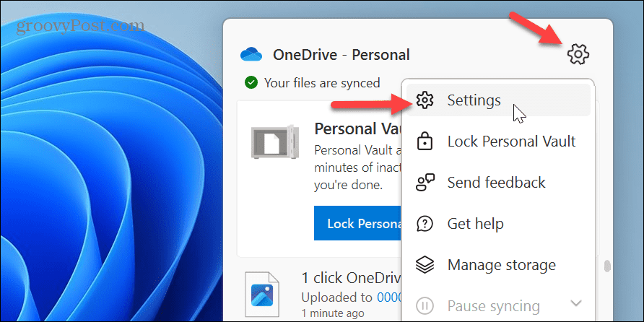Viewport: 644px width, 322px height.
Task: Click the Manage storage layers icon
Action: (425, 265)
